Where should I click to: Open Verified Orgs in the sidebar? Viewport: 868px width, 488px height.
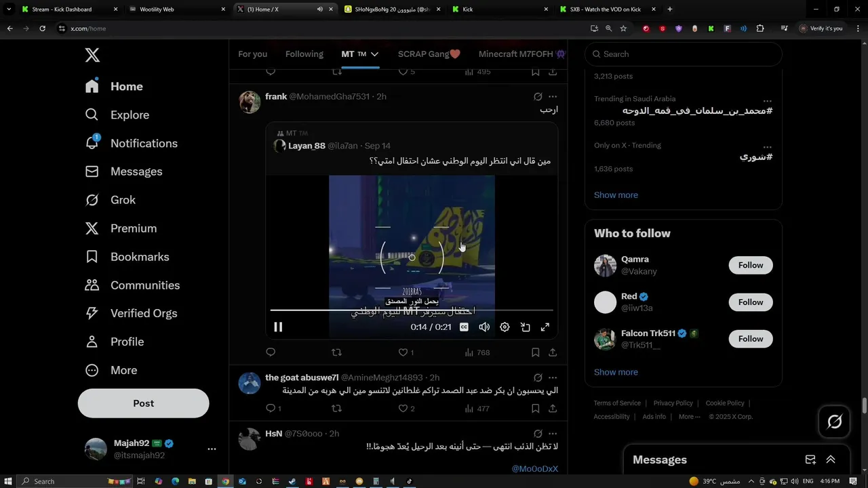point(131,313)
